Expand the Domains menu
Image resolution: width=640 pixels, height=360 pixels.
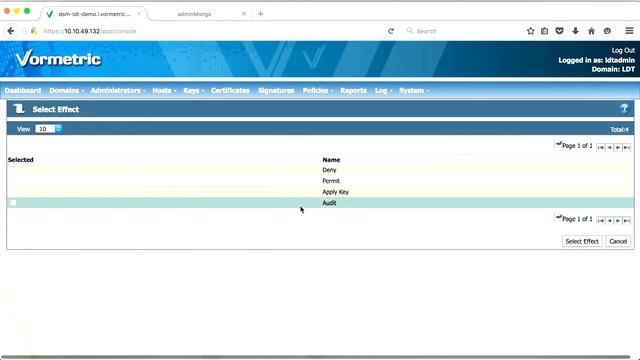(x=67, y=91)
